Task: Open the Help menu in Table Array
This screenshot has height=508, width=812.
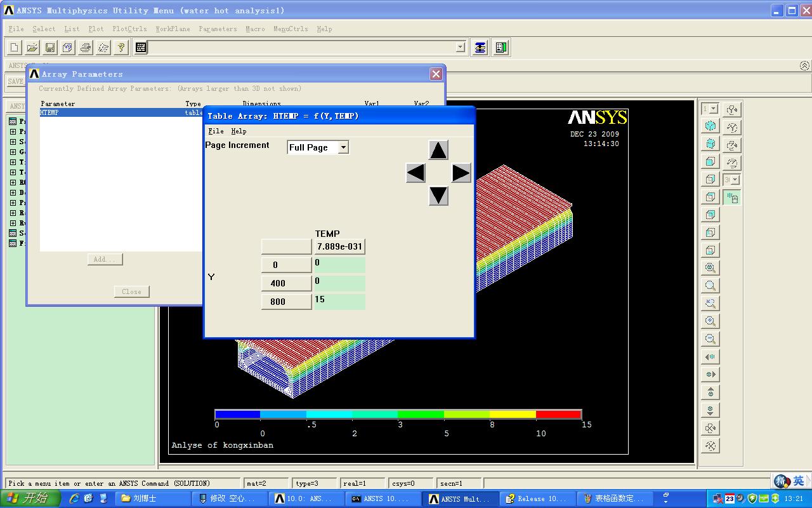Action: 239,131
